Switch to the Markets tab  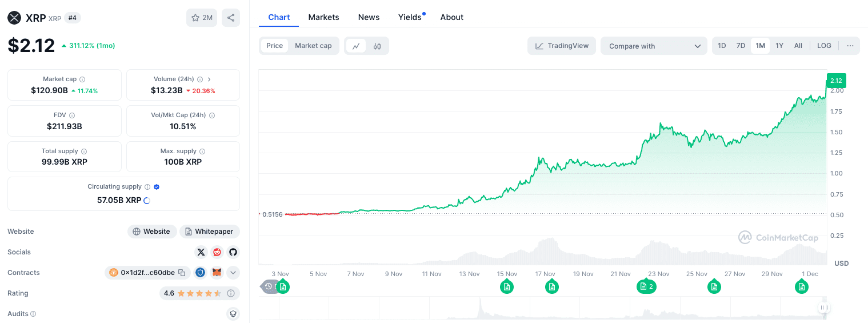click(x=323, y=17)
